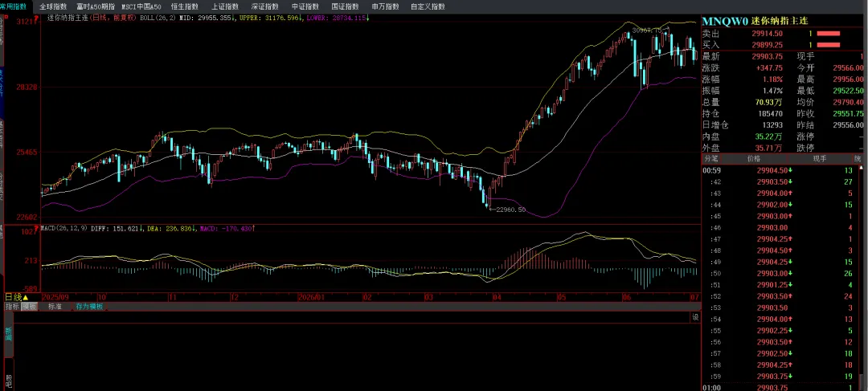
Task: Click the red sell-volume bar next to 卖出
Action: coord(828,34)
